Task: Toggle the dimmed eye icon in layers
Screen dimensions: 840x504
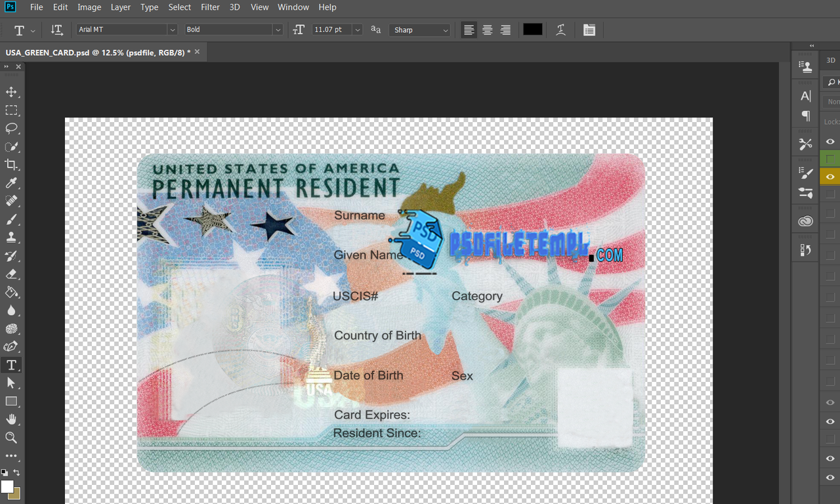Action: [830, 402]
